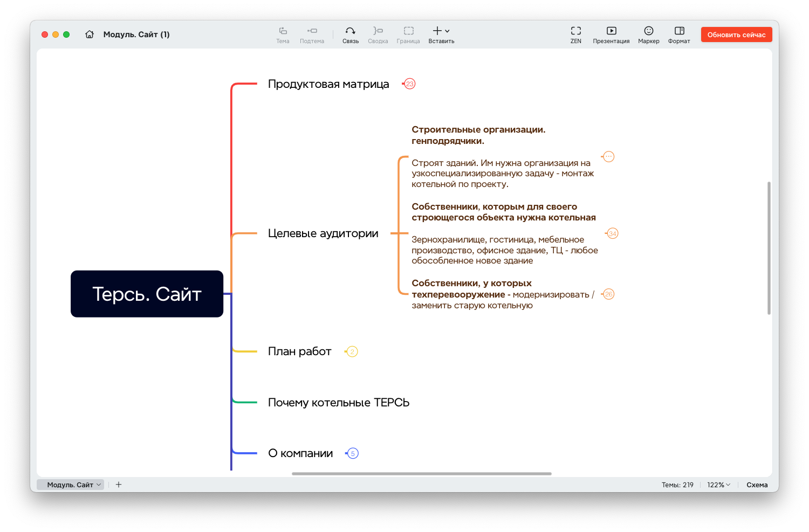The image size is (809, 532).
Task: Select the О компании topic
Action: pyautogui.click(x=300, y=453)
